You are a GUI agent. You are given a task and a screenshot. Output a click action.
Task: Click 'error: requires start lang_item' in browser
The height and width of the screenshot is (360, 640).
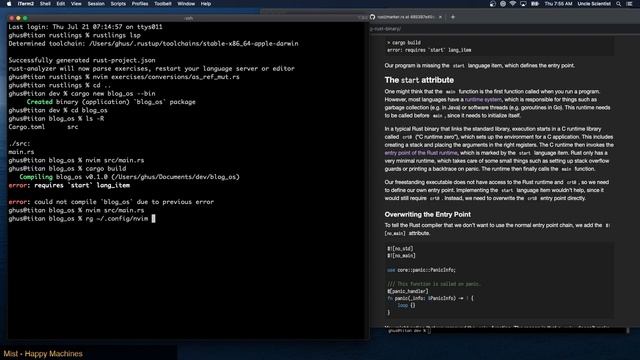pos(429,50)
